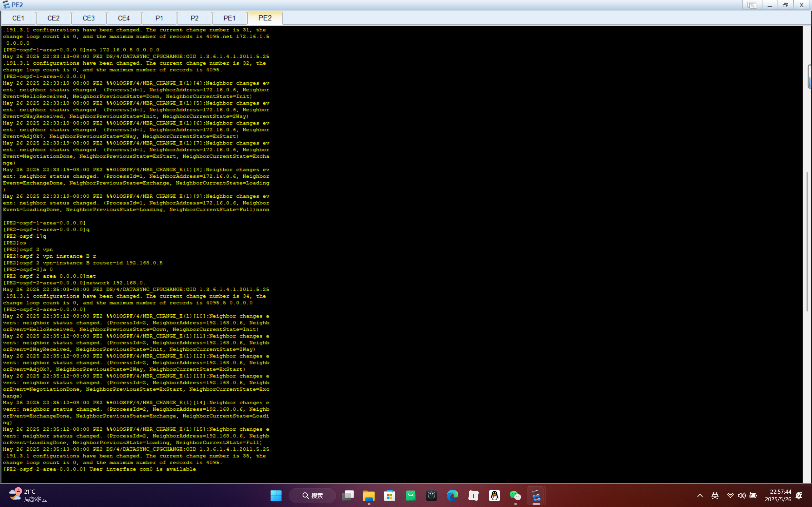The image size is (812, 507).
Task: Select the P2 router tab
Action: click(x=194, y=18)
